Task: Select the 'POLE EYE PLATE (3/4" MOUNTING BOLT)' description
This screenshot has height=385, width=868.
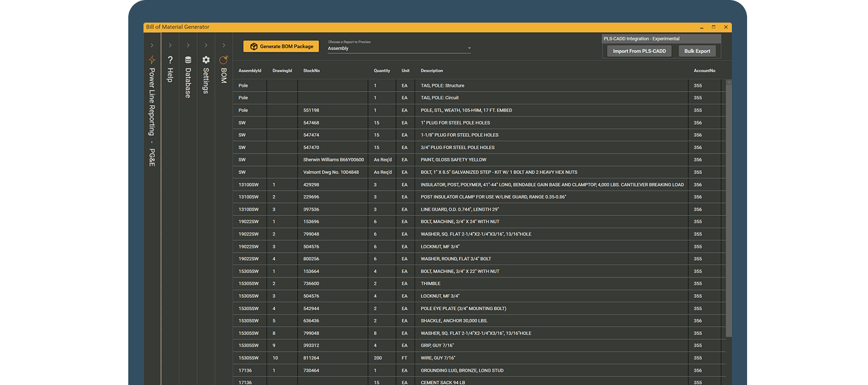Action: (463, 309)
